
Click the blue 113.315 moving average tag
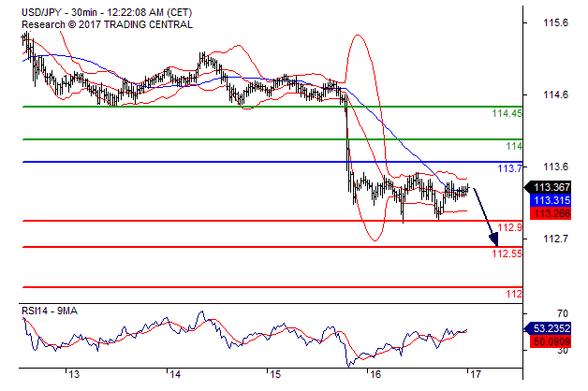click(x=551, y=200)
